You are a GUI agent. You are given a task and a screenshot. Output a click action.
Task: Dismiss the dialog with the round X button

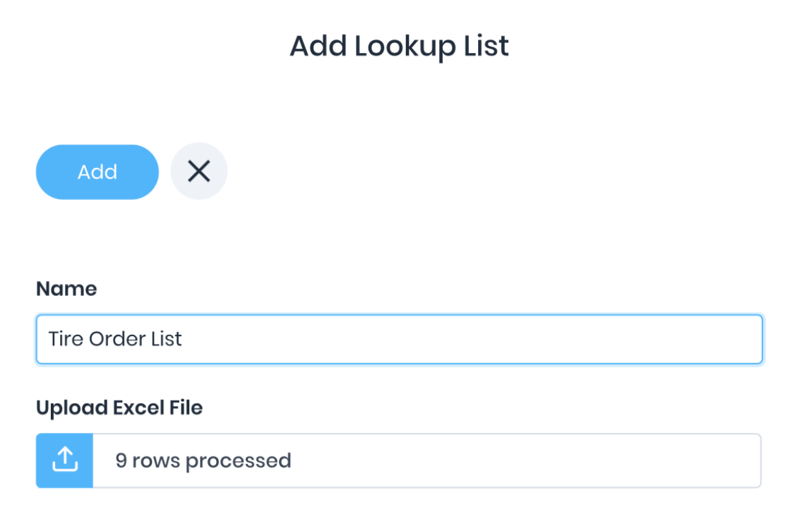[199, 171]
